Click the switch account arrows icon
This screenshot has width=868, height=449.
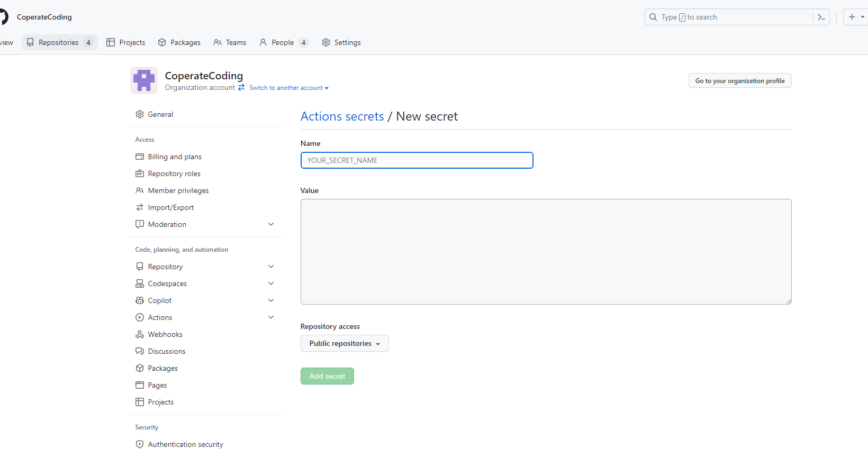tap(241, 87)
